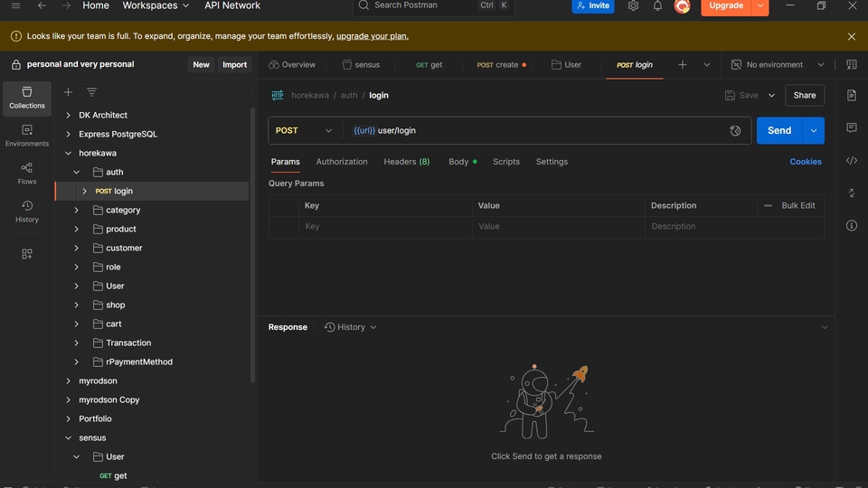Screen dimensions: 868x488
Task: Add a new request tab with plus
Action: (x=682, y=65)
